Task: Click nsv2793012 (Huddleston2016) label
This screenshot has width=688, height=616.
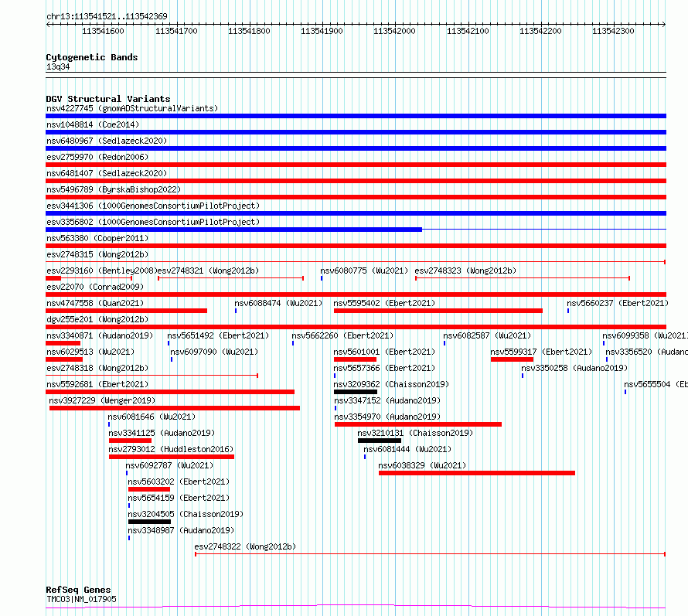Action: pyautogui.click(x=171, y=449)
